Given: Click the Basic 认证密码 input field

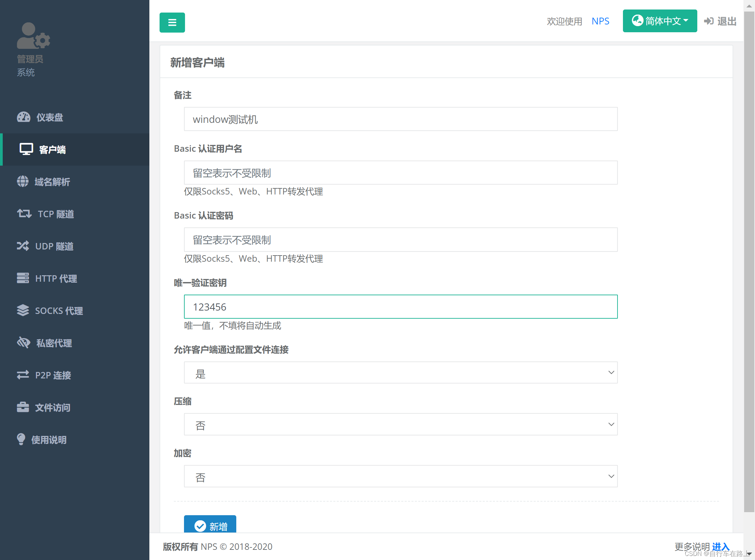Looking at the screenshot, I should point(401,240).
